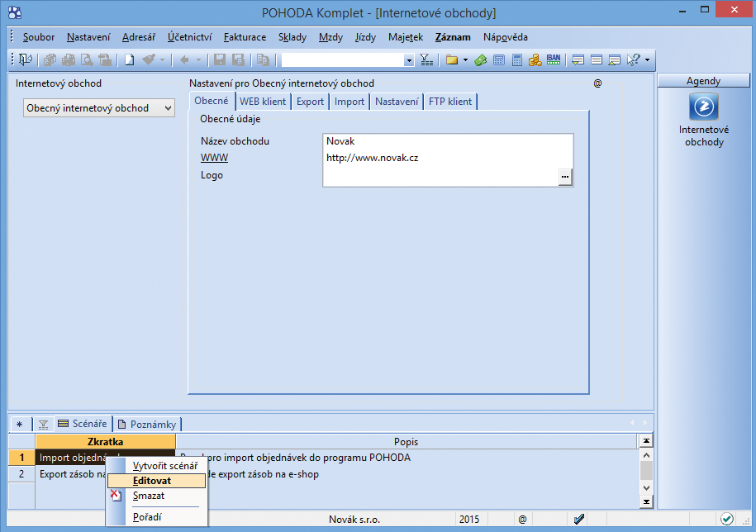Click the Popis column header
756x532 pixels.
pyautogui.click(x=406, y=441)
